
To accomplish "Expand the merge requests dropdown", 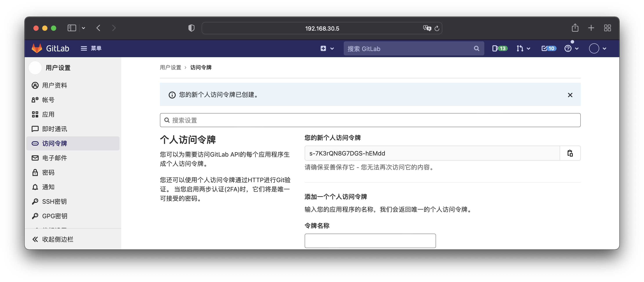I will click(523, 48).
